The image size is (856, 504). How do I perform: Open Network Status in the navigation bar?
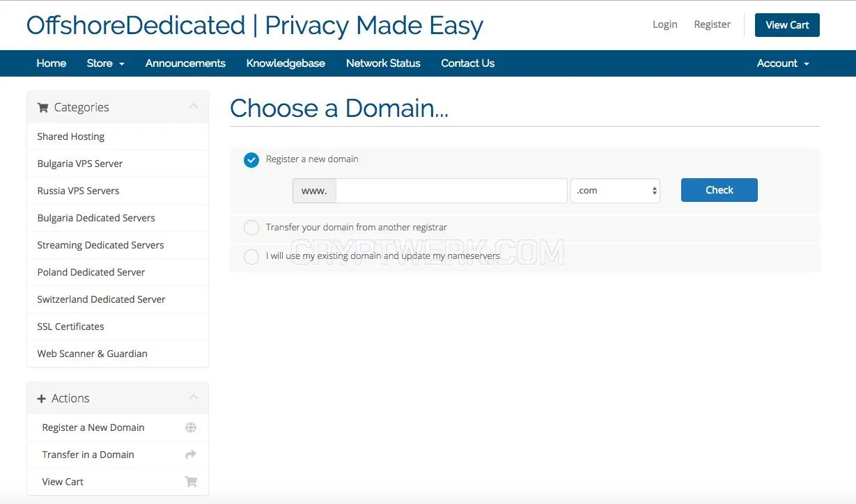pyautogui.click(x=383, y=63)
